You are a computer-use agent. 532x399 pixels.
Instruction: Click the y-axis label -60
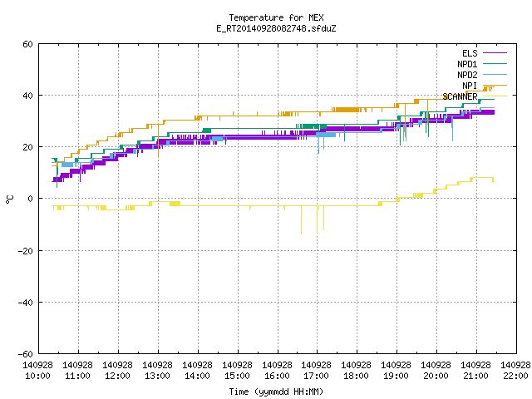click(26, 354)
